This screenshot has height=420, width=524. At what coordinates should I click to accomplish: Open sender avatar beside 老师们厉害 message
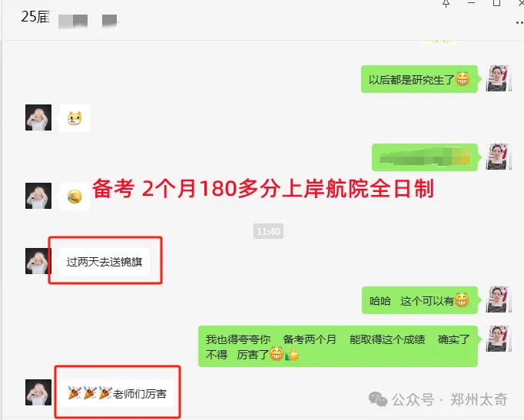point(38,392)
